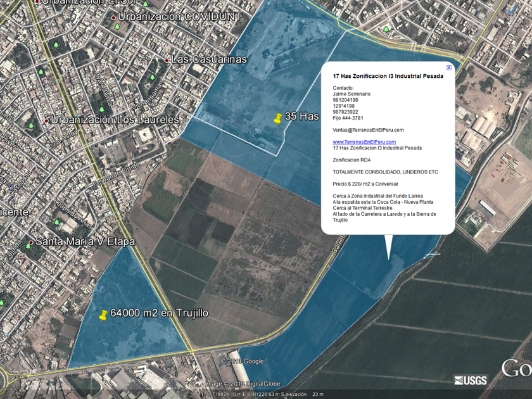Click the park tree icon near Leopoldo Arias street
Viewport: 532px width, 399px height.
57,222
